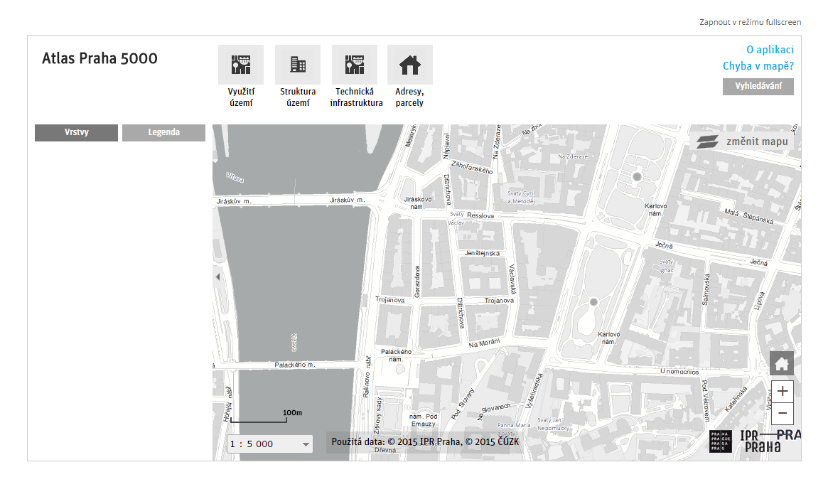Switch to the Legenda tab
Image resolution: width=828 pixels, height=504 pixels.
[163, 132]
